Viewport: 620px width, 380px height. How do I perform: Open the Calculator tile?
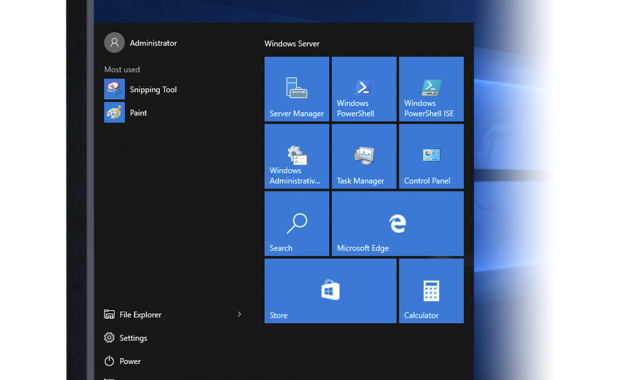coord(431,291)
